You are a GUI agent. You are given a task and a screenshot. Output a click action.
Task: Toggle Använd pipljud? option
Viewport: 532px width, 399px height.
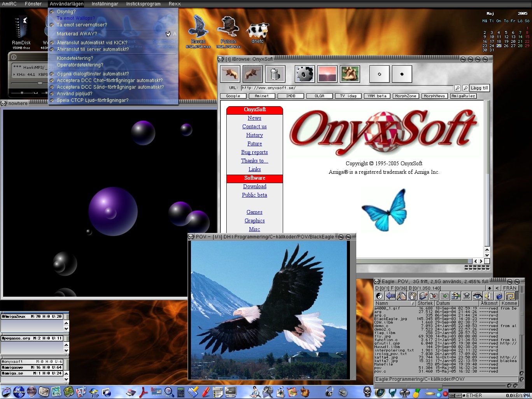113,94
